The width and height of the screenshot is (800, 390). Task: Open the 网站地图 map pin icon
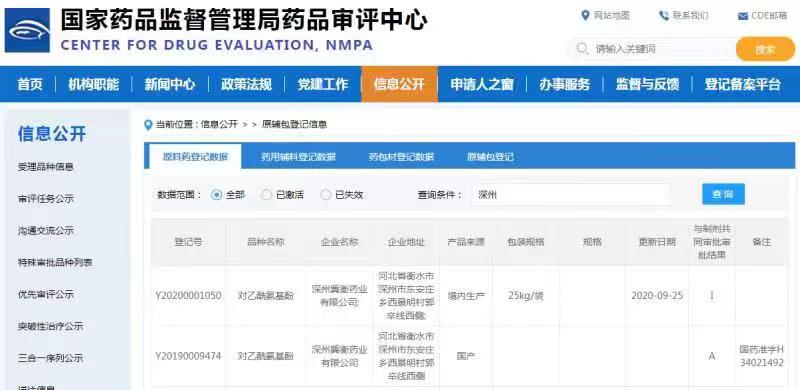tap(586, 15)
